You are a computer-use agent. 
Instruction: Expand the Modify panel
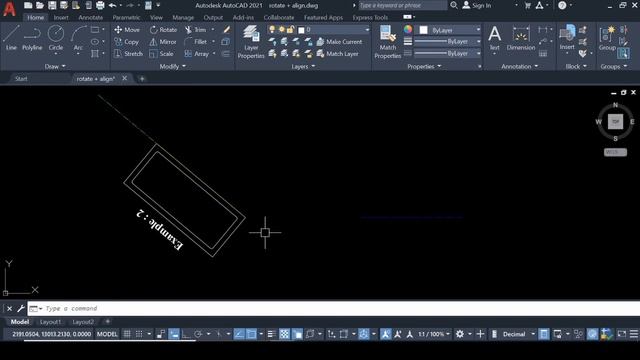pyautogui.click(x=173, y=66)
